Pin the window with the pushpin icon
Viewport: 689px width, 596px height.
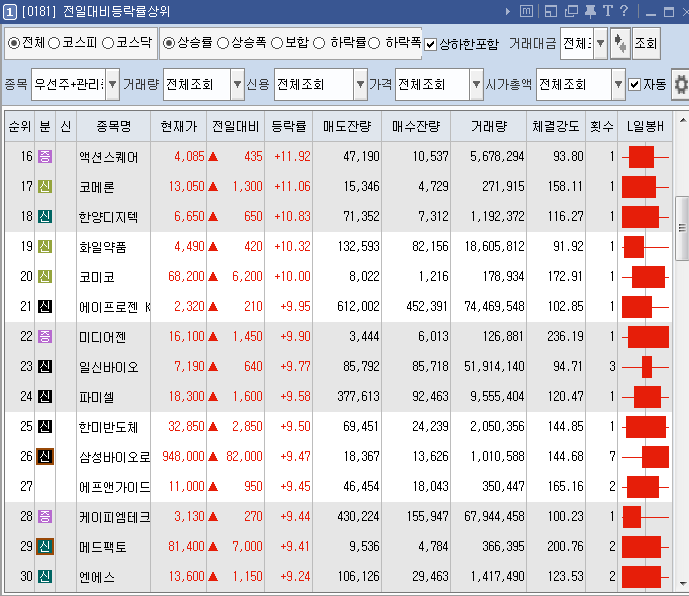591,11
